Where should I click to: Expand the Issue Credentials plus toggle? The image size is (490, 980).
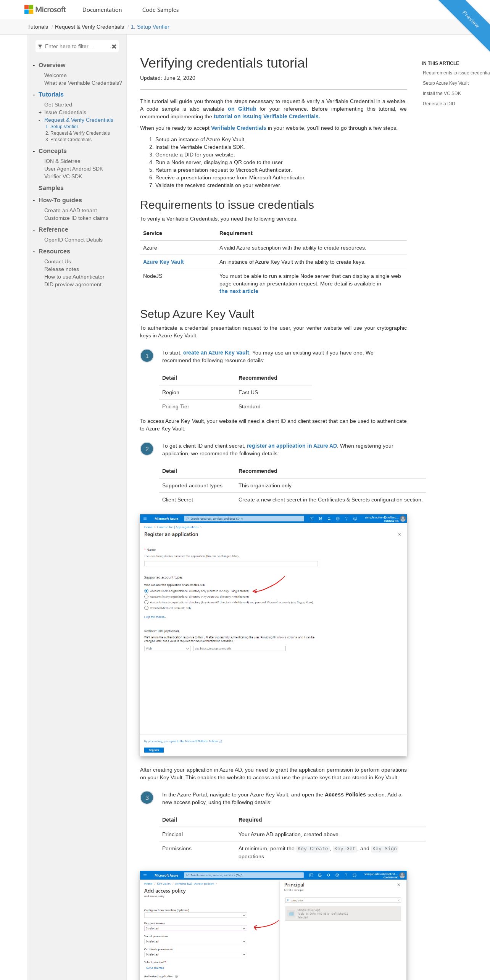click(40, 113)
